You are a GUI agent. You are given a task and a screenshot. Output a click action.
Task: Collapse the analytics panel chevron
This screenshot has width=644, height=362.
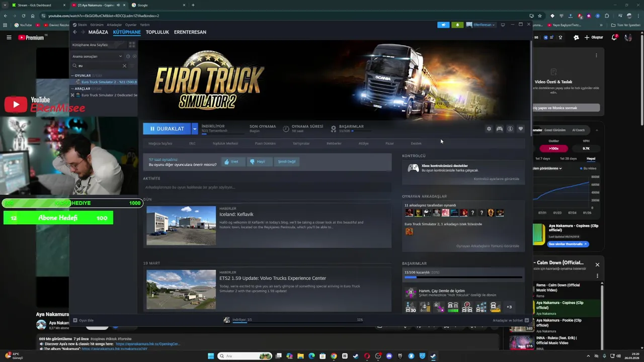point(597,130)
